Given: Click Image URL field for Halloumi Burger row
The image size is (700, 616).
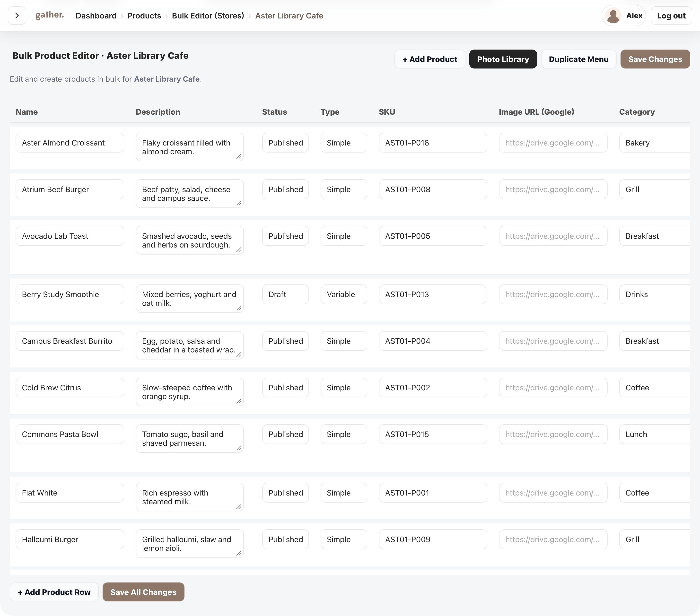Looking at the screenshot, I should coord(553,539).
